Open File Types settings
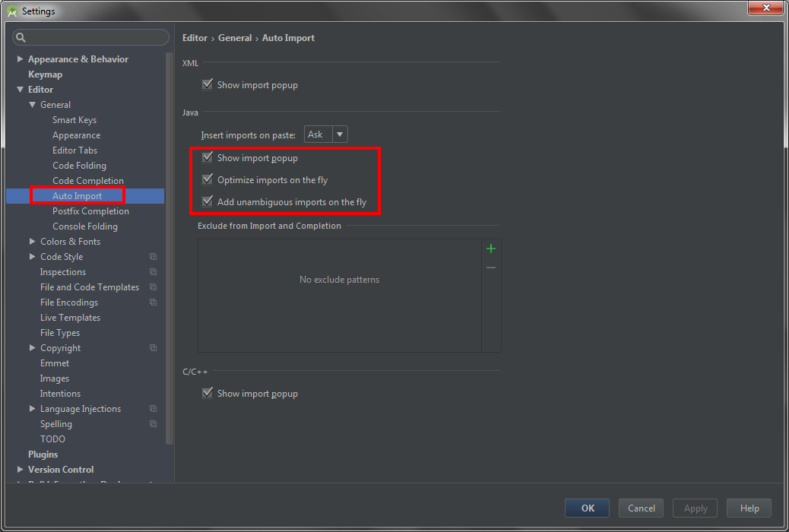The image size is (789, 532). tap(60, 333)
